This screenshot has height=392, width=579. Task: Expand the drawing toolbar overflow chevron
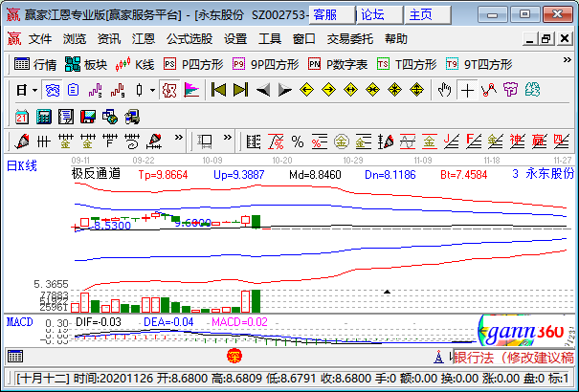point(179,137)
